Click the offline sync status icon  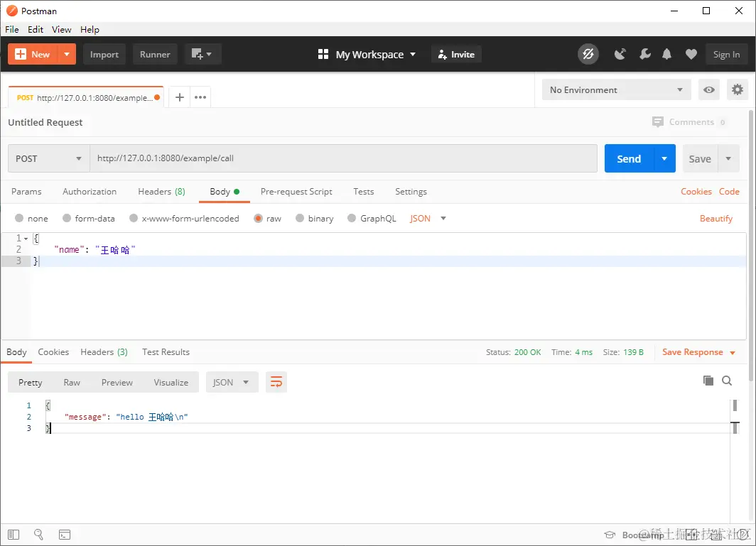click(588, 55)
